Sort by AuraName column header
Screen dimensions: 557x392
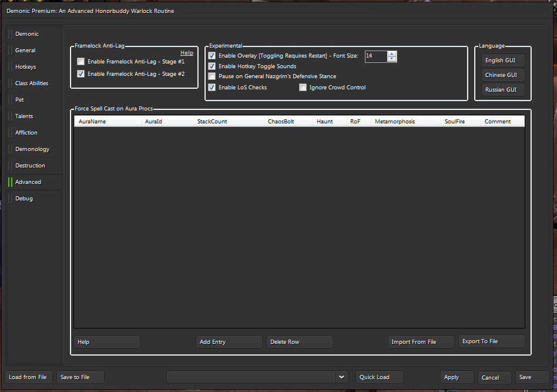coord(108,121)
